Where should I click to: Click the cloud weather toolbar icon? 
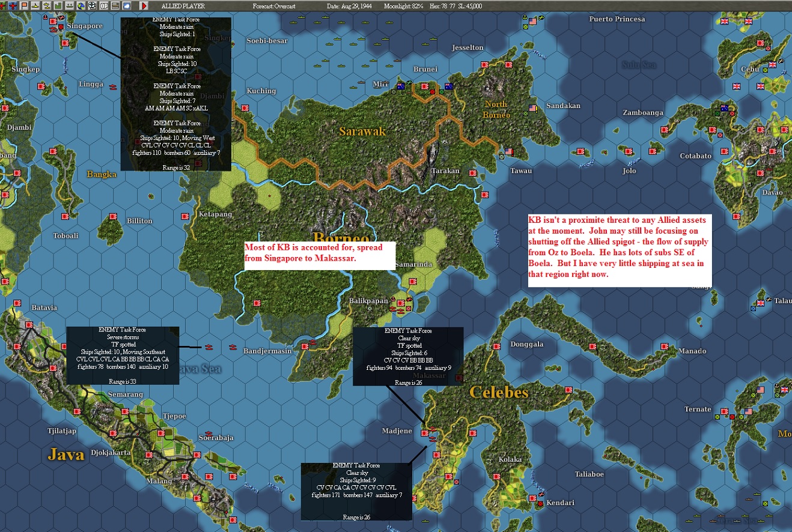tap(127, 5)
